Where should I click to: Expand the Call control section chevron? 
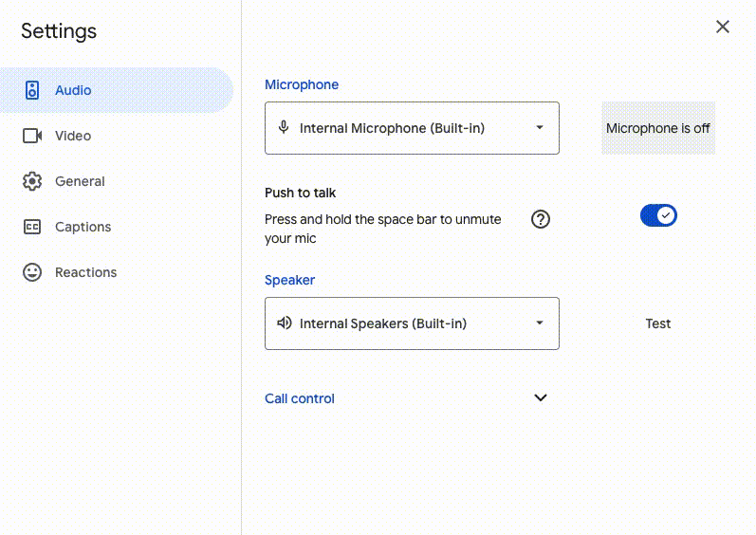[x=541, y=398]
